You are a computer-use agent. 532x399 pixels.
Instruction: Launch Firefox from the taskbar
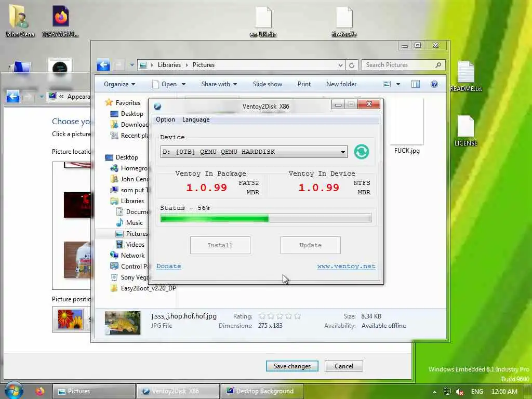click(40, 391)
